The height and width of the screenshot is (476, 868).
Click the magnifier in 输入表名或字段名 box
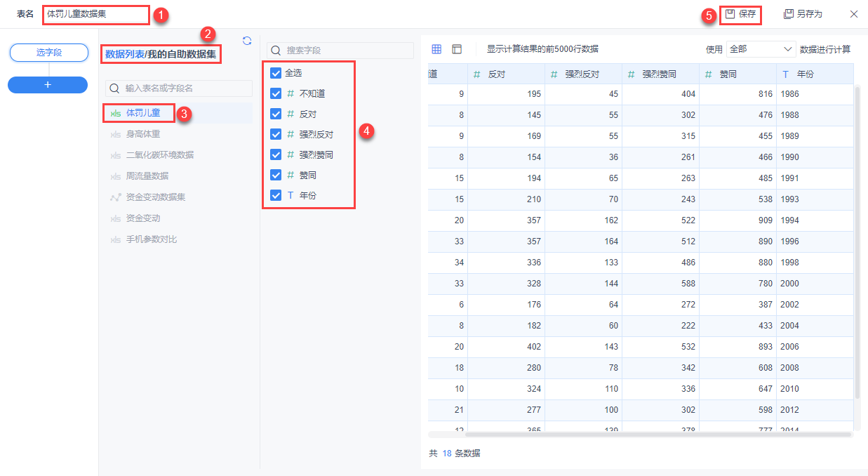[x=115, y=88]
